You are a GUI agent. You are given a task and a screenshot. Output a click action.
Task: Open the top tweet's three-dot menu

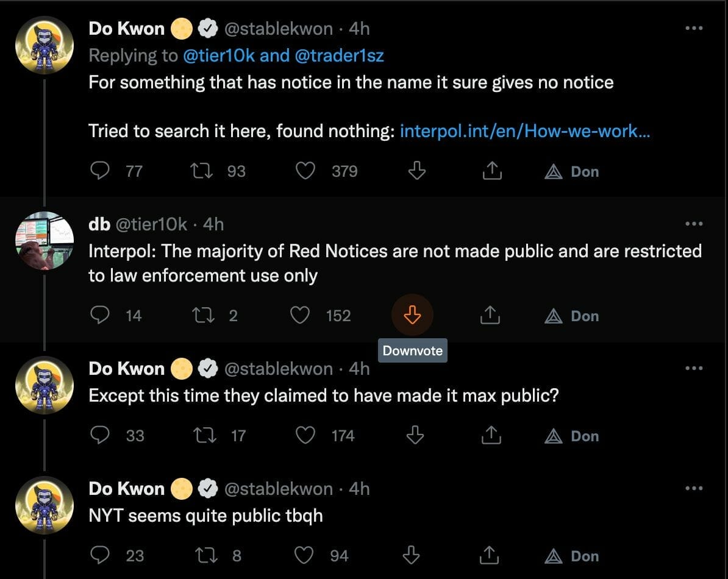click(694, 27)
